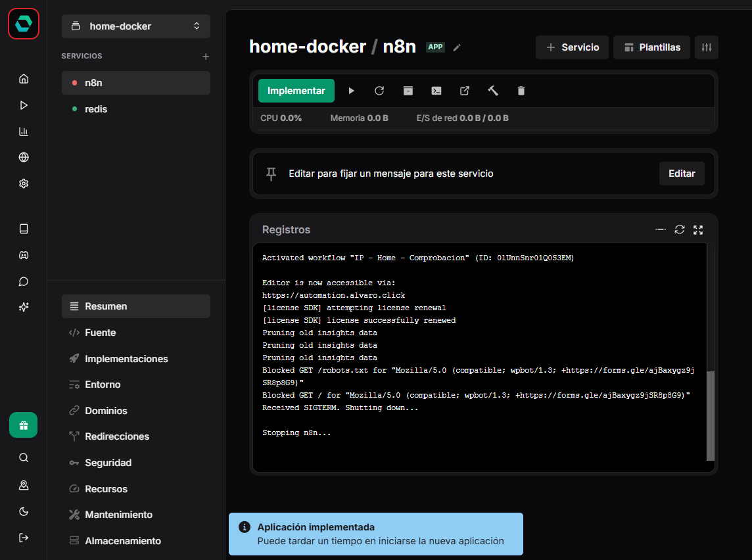Screen dimensions: 752x560
Task: Click the 'Stopping n8n...' log line
Action: pyautogui.click(x=296, y=432)
